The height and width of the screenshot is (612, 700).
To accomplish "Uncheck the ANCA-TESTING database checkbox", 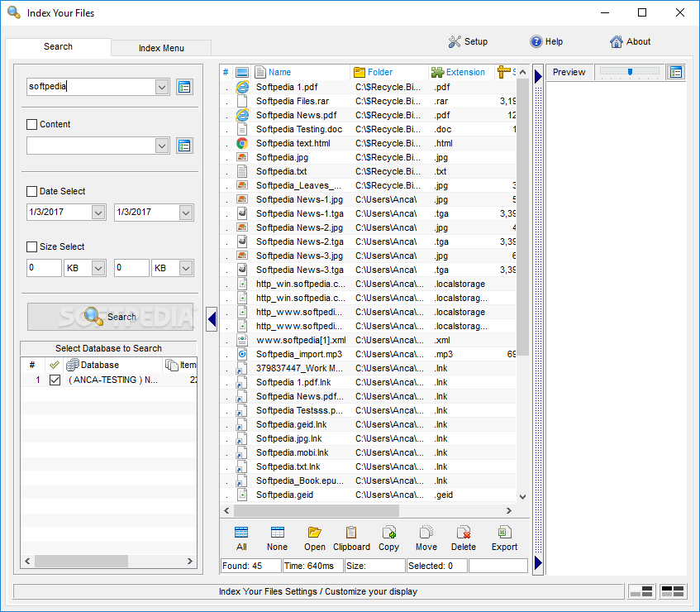I will (x=55, y=380).
